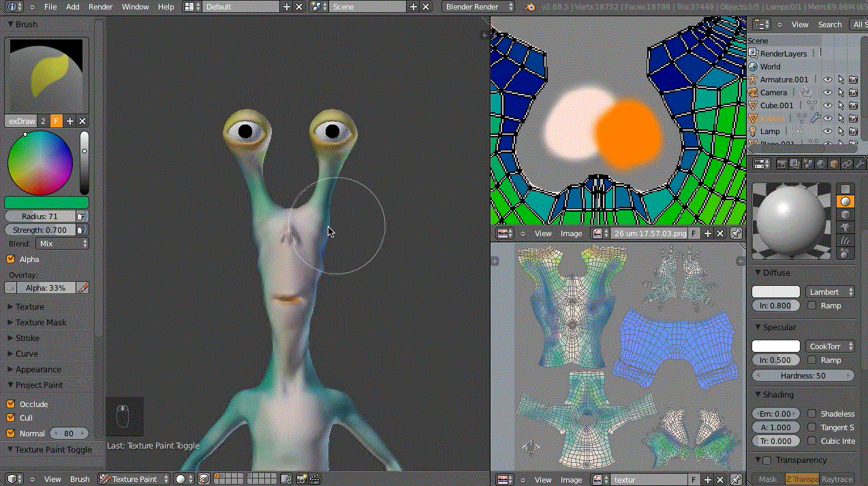Image resolution: width=868 pixels, height=486 pixels.
Task: Select sphere preview type for material
Action: point(846,201)
